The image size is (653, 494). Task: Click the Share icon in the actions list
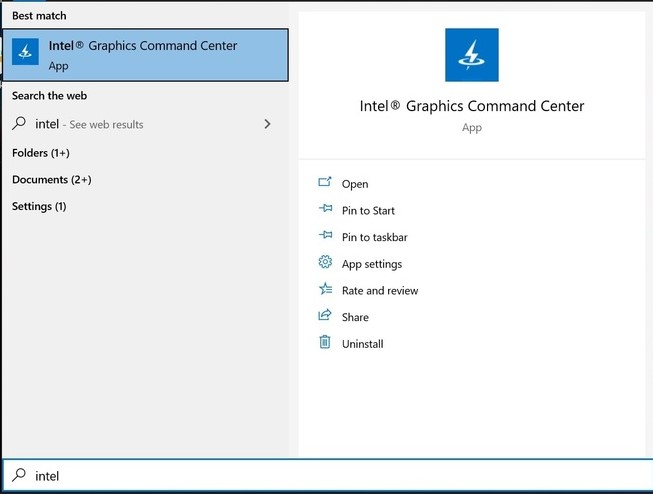(324, 316)
